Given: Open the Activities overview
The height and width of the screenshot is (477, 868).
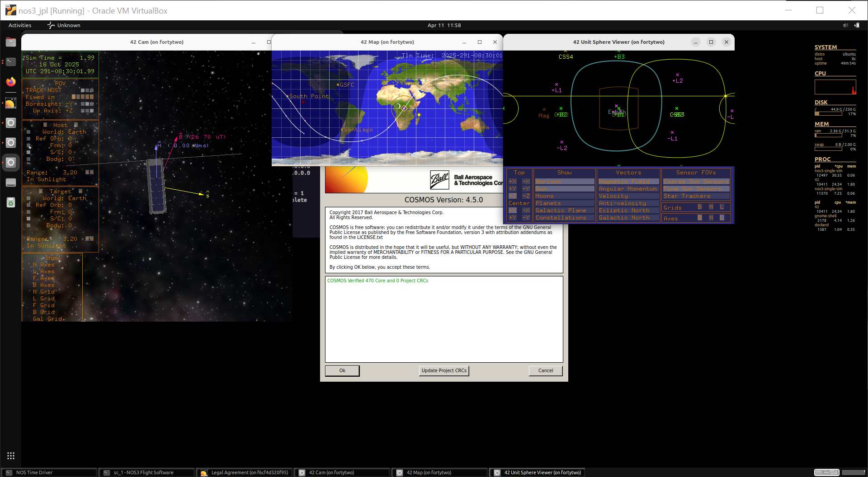Looking at the screenshot, I should [20, 25].
